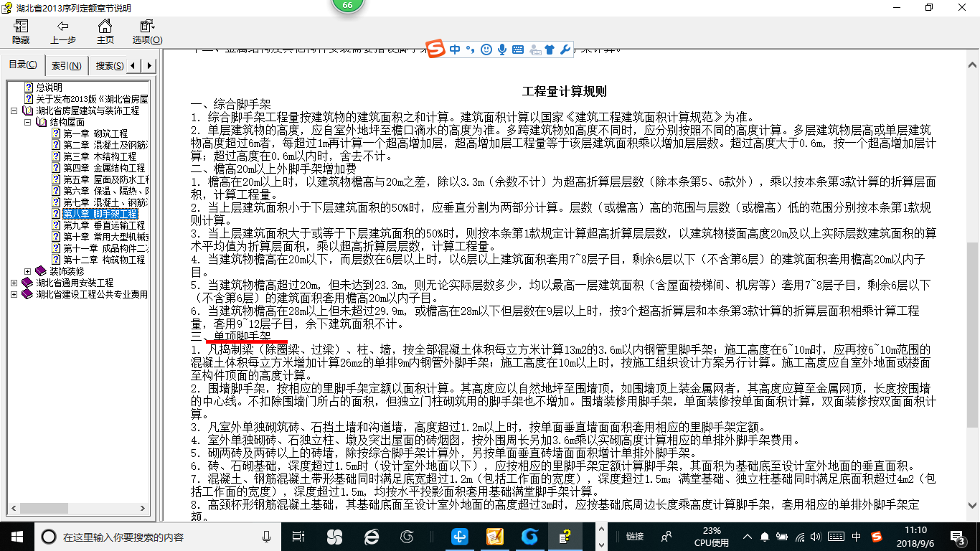Click the Sogou S logo on the IME bar

436,49
